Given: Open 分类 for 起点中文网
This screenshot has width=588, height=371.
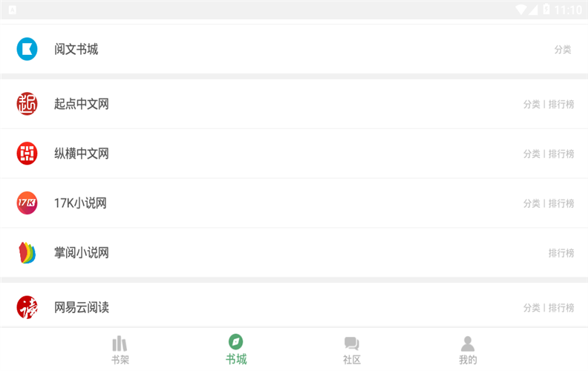Looking at the screenshot, I should click(532, 105).
